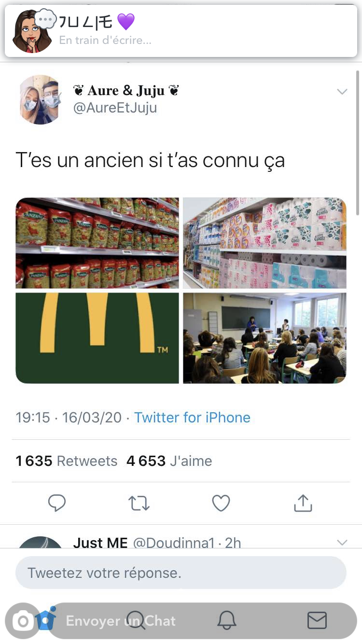362x644 pixels.
Task: Click the Tweetez votre réponse field
Action: coord(181,573)
